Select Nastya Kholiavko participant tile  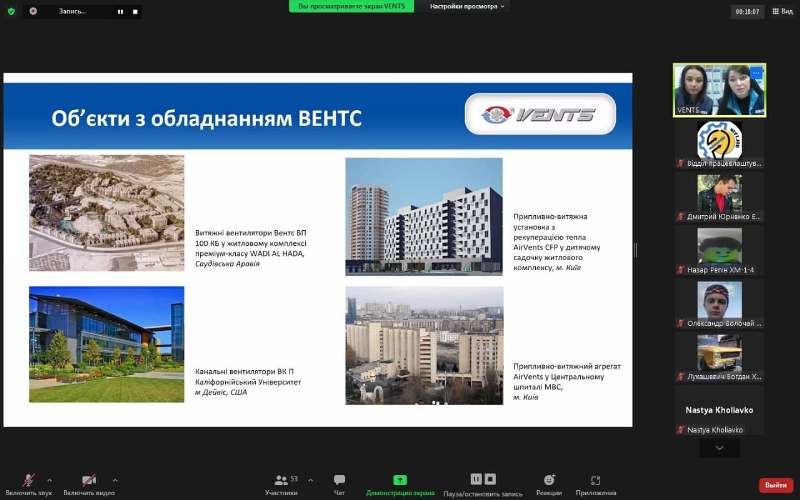click(719, 411)
